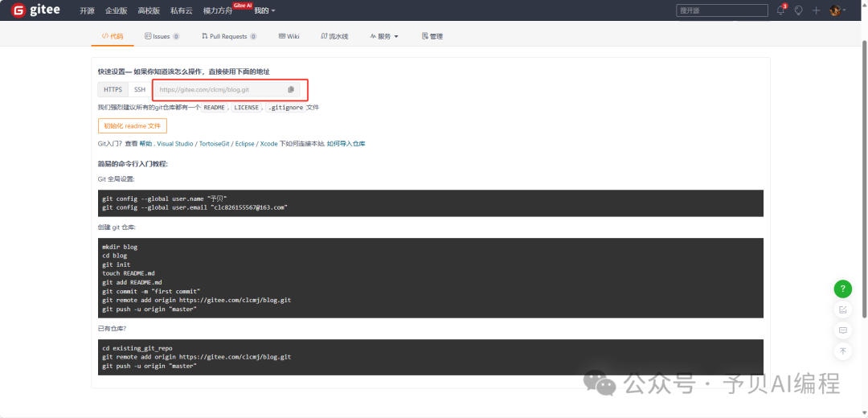Expand the 我的 dropdown
Image resolution: width=868 pixels, height=418 pixels.
(264, 10)
